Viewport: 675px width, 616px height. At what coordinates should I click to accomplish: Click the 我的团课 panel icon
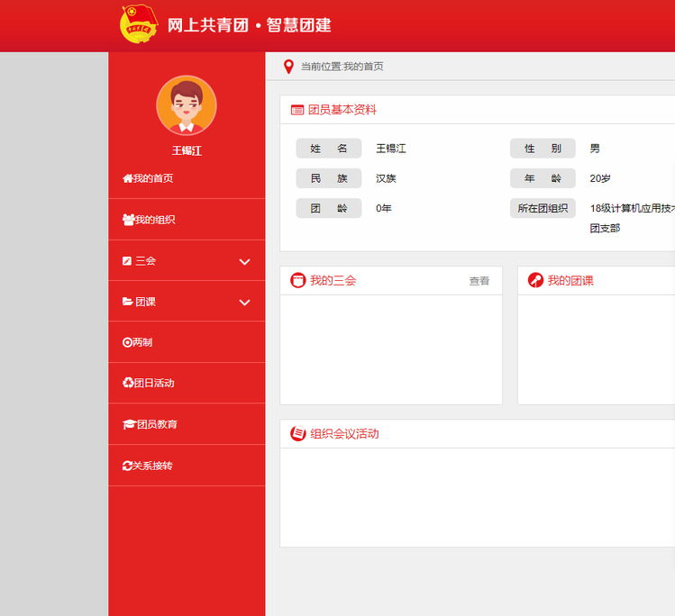pyautogui.click(x=535, y=281)
